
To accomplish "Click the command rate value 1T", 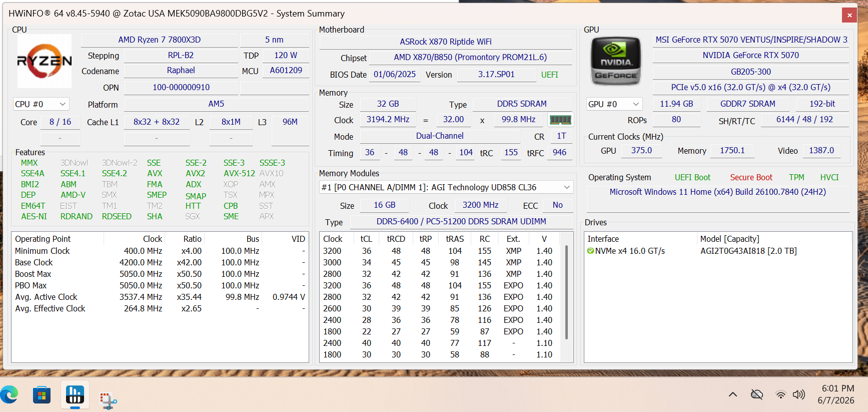I will pos(561,136).
